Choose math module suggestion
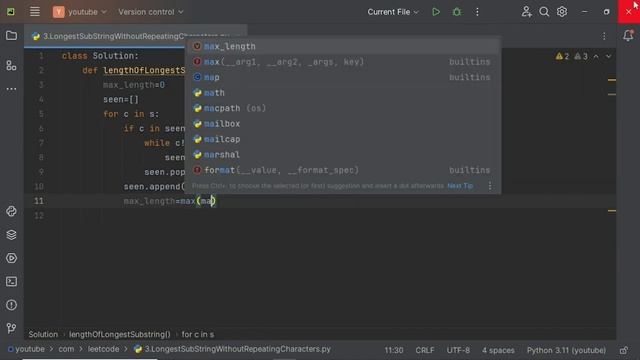This screenshot has height=360, width=640. (x=342, y=93)
